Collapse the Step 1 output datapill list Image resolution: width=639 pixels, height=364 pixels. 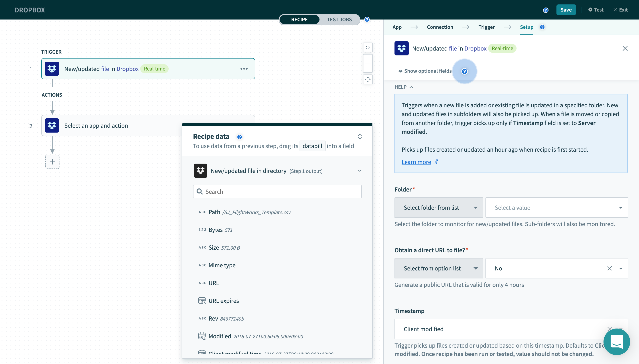point(359,171)
